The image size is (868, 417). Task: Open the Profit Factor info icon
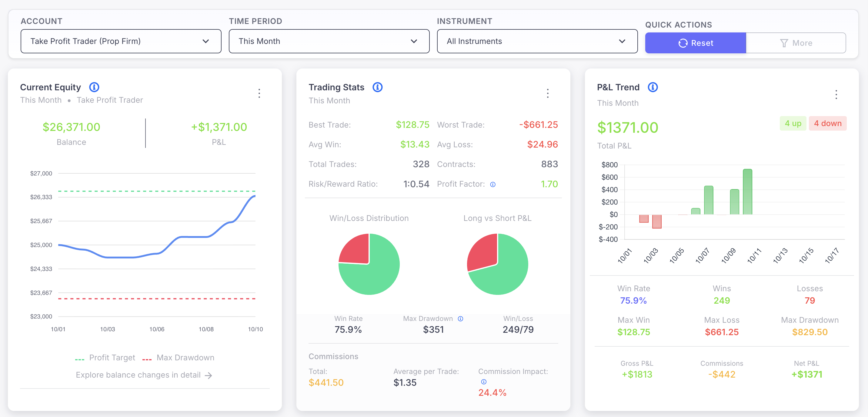tap(492, 184)
